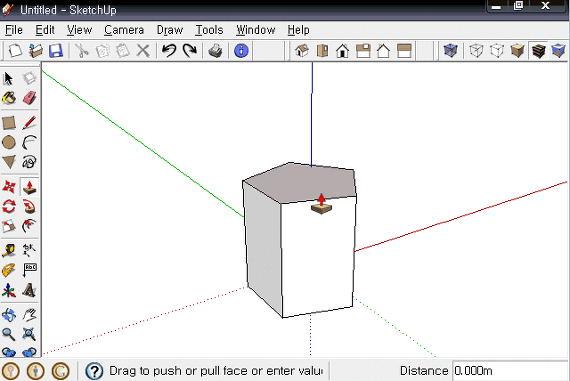The image size is (570, 381).
Task: Select the Pan hand tool
Action: 29,315
